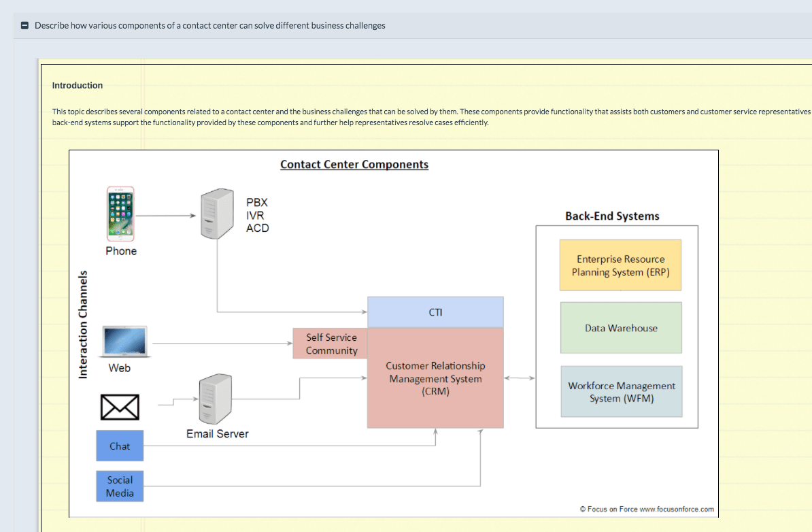Image resolution: width=812 pixels, height=532 pixels.
Task: Click the Workforce Management System box
Action: pos(622,392)
